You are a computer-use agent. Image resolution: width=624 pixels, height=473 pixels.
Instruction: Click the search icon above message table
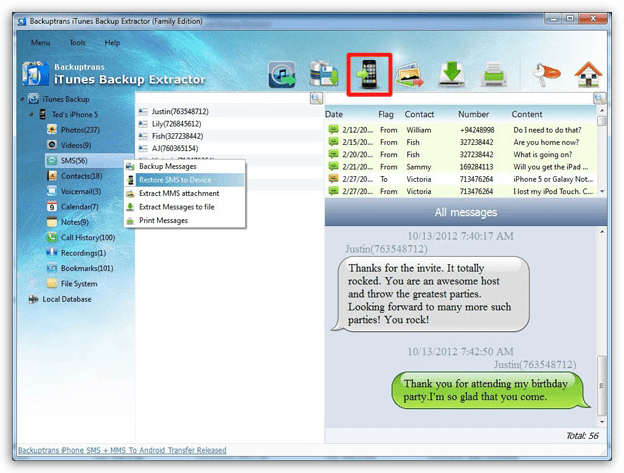coord(599,98)
